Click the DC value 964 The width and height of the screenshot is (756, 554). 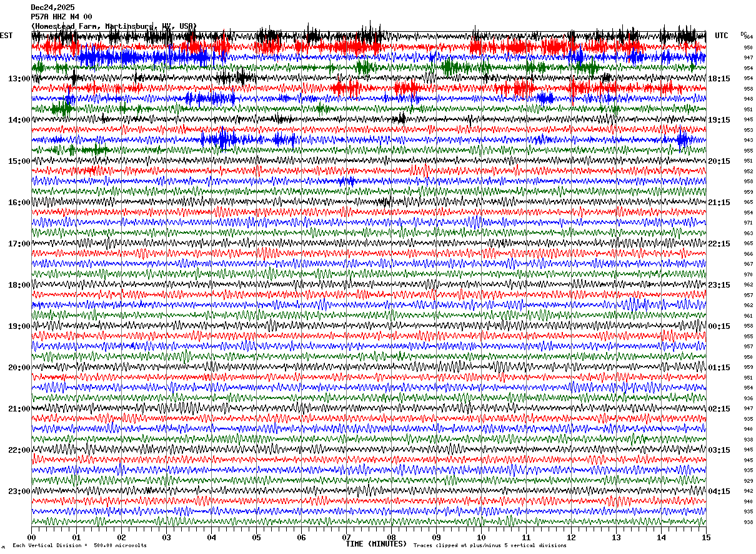pos(748,37)
